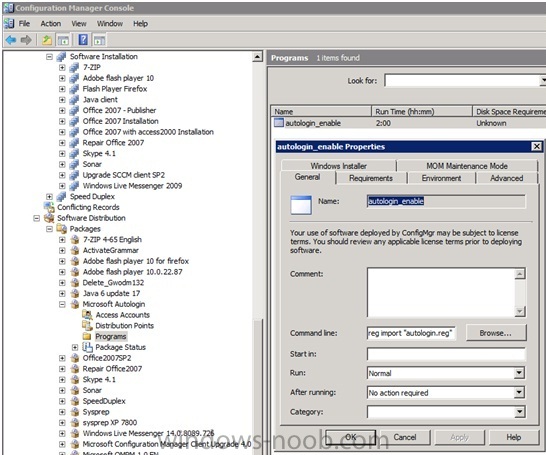Viewport: 546px width, 455px height.
Task: Click into the Start in text field
Action: tap(446, 354)
